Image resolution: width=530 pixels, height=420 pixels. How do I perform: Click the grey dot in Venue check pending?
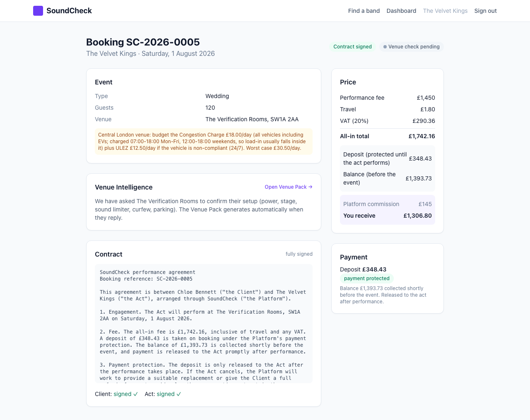(x=385, y=47)
